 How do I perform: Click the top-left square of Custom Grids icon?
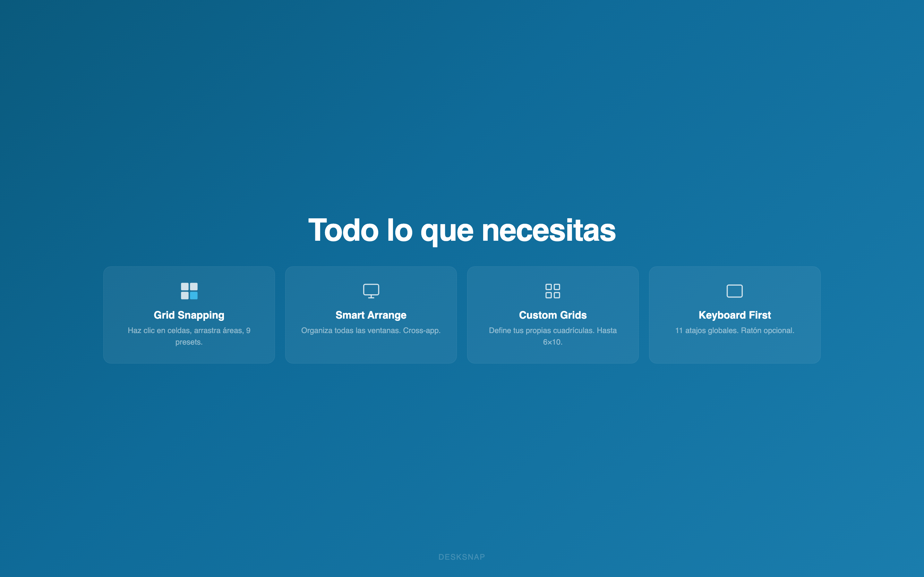549,287
